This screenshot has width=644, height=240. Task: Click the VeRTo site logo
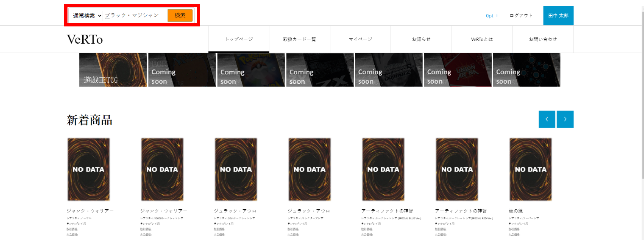click(x=85, y=39)
